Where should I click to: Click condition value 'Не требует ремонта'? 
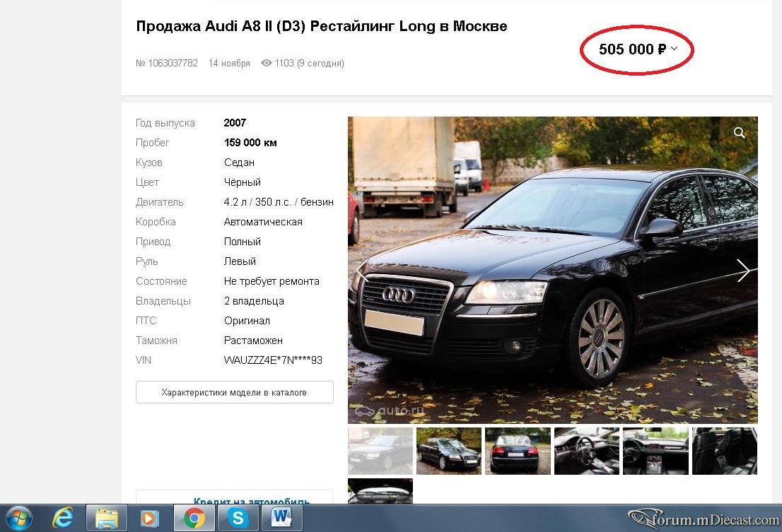tap(272, 281)
